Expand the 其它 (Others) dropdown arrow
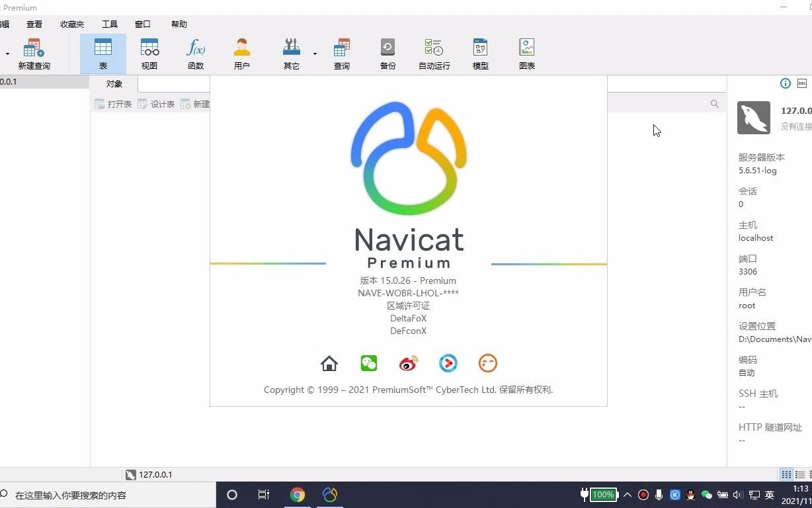The height and width of the screenshot is (508, 812). pos(315,53)
